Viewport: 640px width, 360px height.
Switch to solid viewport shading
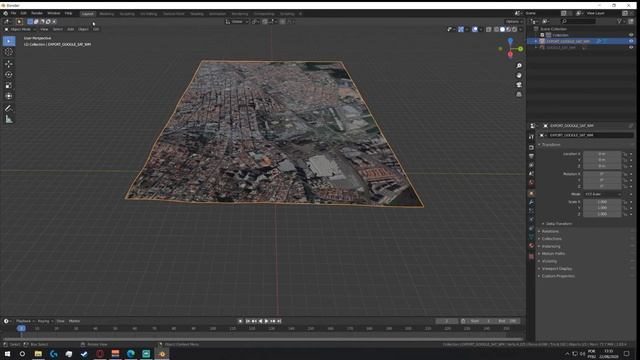(502, 29)
